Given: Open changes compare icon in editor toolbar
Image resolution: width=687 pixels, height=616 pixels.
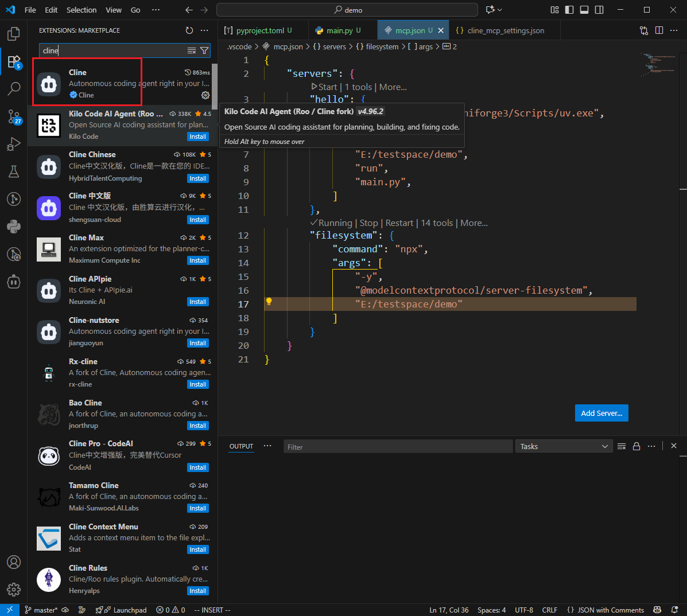Looking at the screenshot, I should click(x=643, y=30).
